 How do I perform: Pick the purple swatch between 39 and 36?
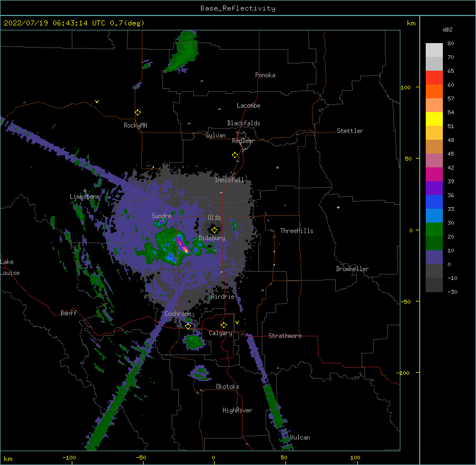click(434, 188)
